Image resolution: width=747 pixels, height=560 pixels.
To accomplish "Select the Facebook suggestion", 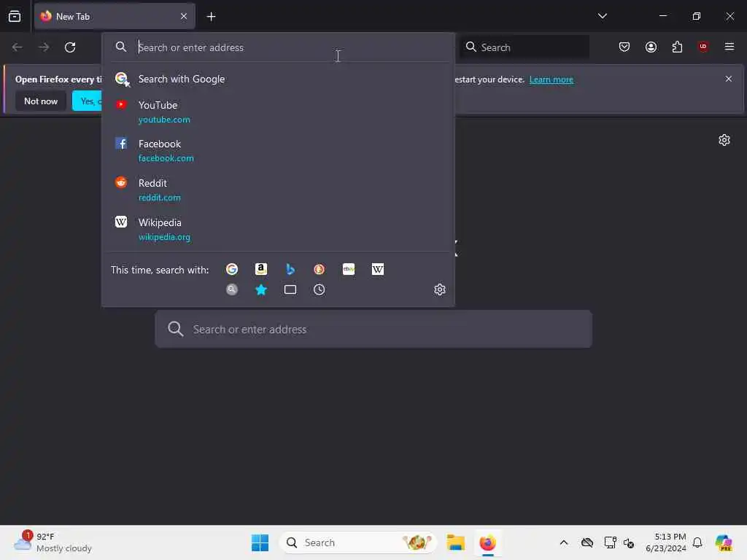I will click(278, 150).
